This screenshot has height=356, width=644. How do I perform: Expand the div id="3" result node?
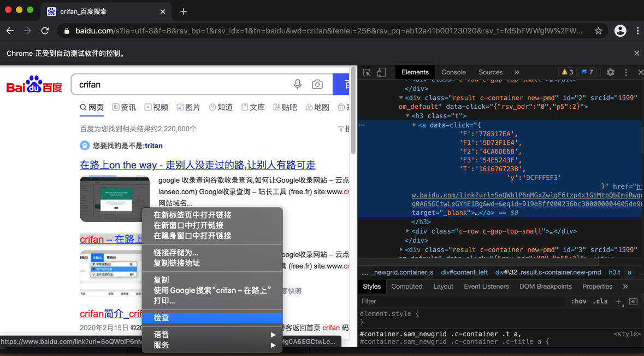[401, 249]
